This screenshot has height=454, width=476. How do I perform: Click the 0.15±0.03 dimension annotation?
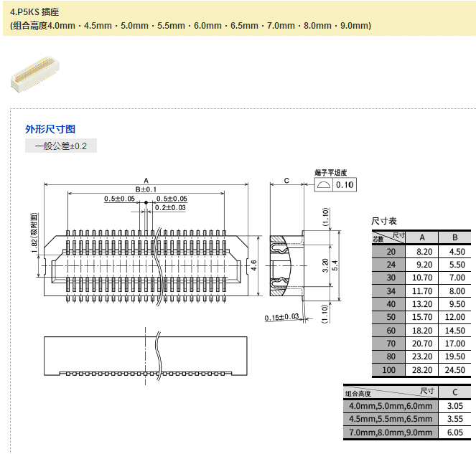(x=281, y=317)
